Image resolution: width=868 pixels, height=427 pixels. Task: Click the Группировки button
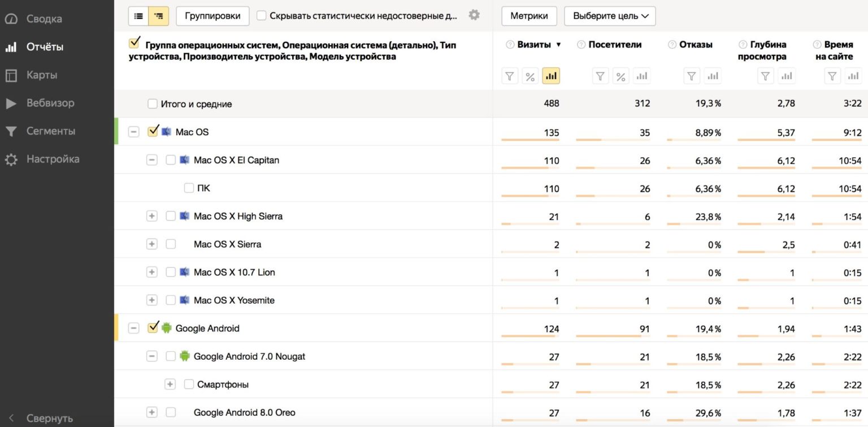click(212, 16)
